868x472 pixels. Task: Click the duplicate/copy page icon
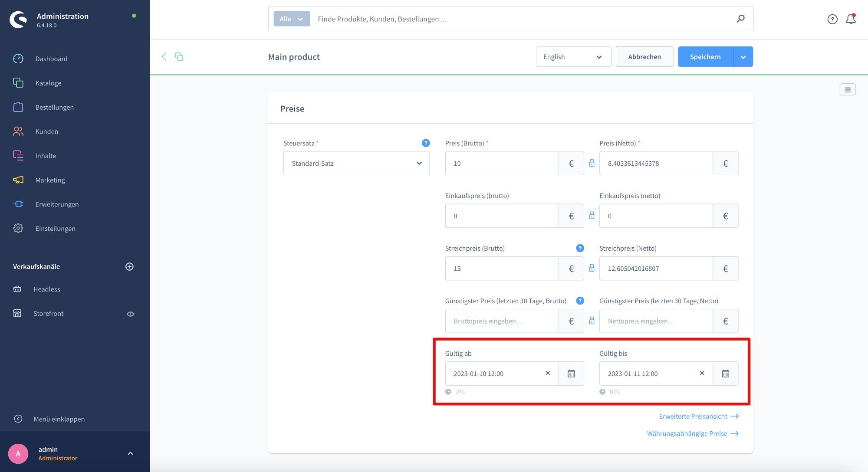tap(179, 56)
